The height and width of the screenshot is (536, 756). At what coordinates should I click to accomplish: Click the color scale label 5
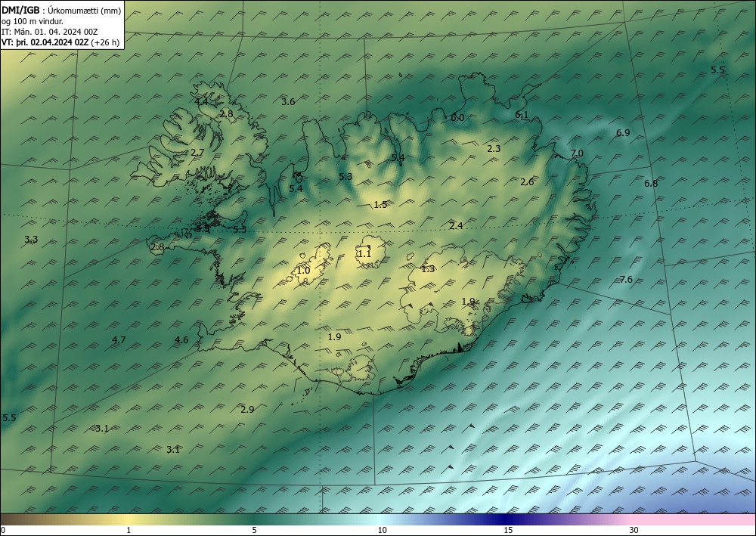[254, 531]
